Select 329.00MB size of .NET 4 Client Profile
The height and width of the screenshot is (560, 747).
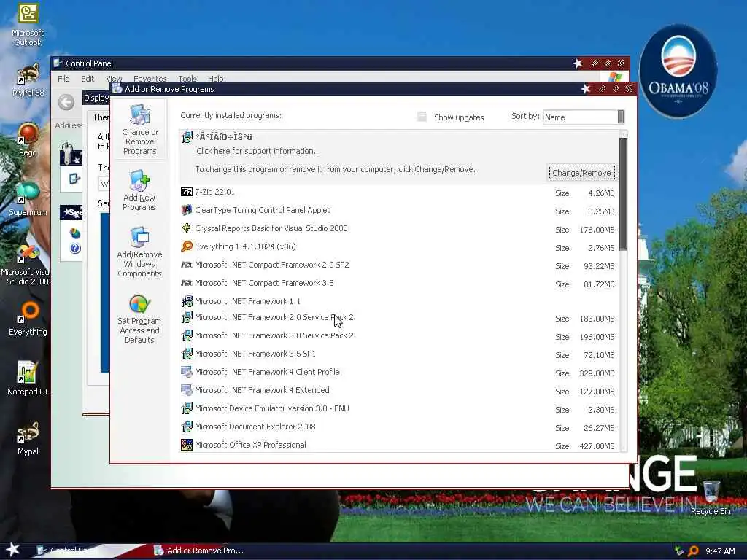click(597, 373)
